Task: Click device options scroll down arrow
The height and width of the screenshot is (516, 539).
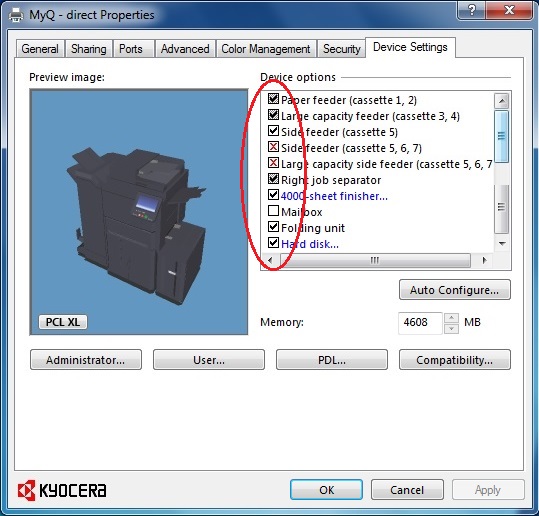Action: [x=502, y=244]
